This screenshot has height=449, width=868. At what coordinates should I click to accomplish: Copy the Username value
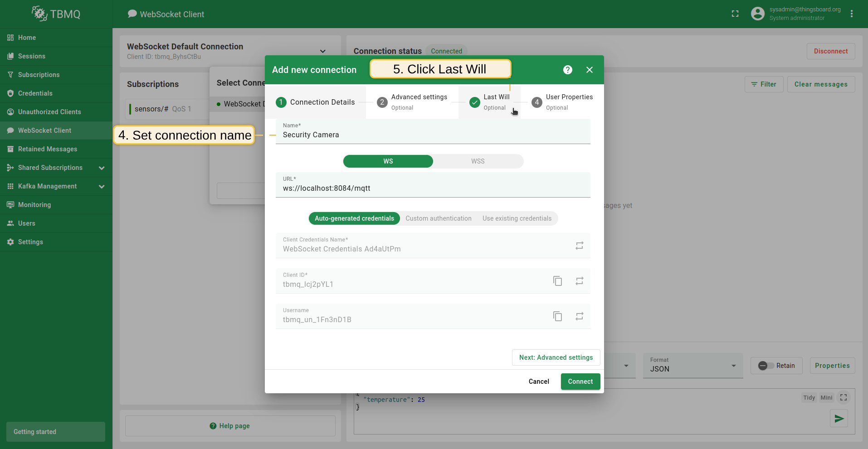(557, 316)
